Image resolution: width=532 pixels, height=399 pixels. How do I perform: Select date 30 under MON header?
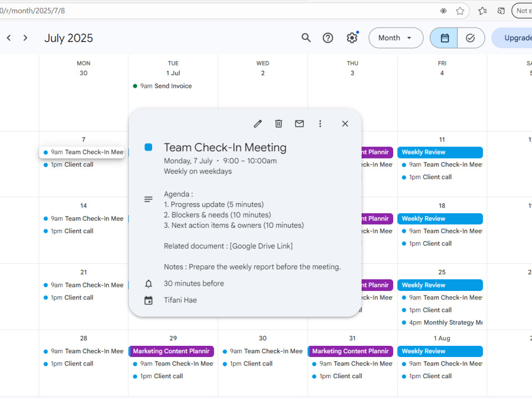[x=84, y=73]
